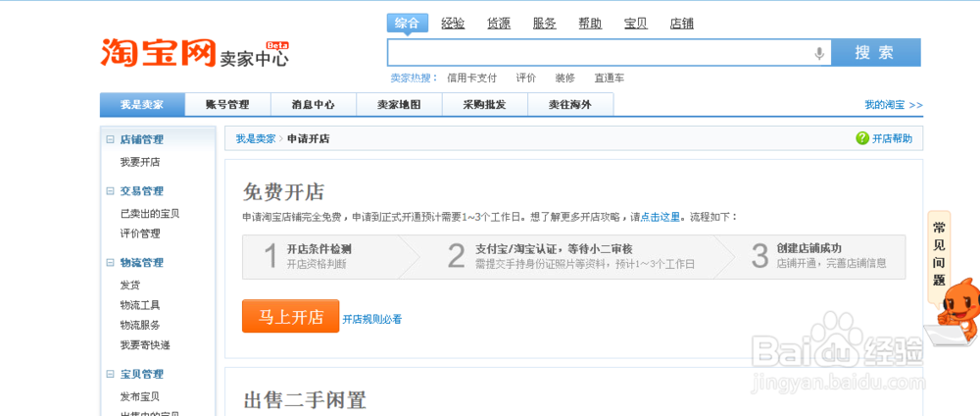The width and height of the screenshot is (980, 416).
Task: Open the 账号管理 navigation tab
Action: (x=228, y=104)
